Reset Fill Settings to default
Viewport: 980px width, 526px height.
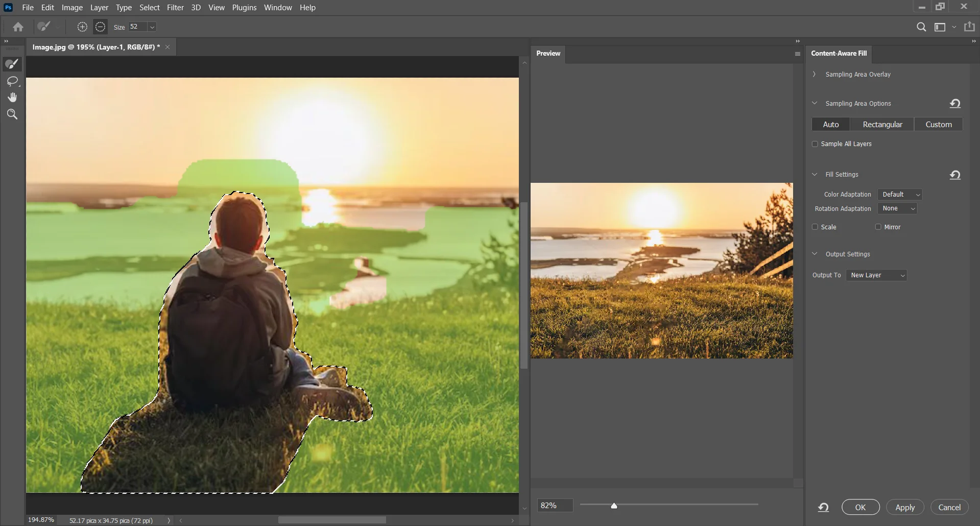pyautogui.click(x=955, y=175)
